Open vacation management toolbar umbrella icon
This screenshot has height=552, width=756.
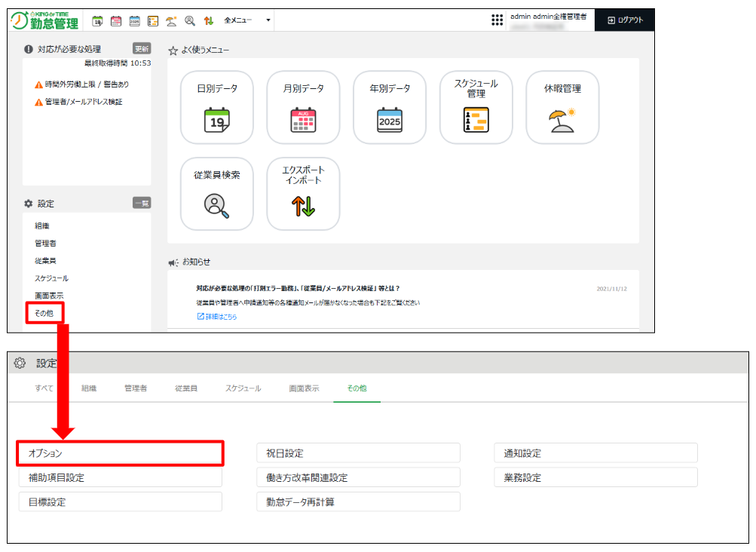click(x=171, y=21)
